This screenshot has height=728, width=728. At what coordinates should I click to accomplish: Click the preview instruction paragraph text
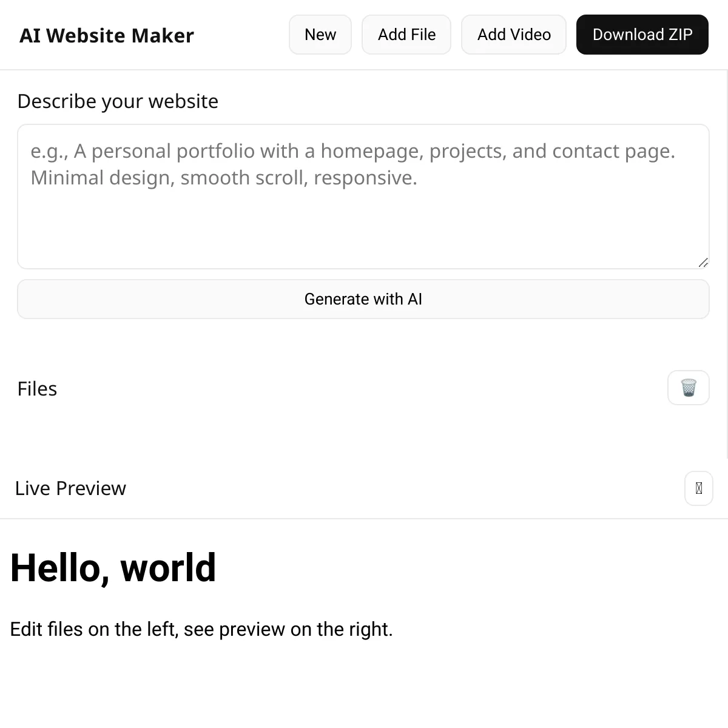pos(201,629)
